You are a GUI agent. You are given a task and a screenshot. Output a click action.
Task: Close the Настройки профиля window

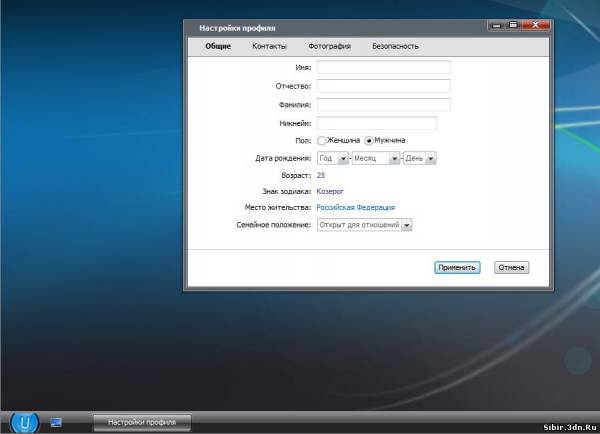pyautogui.click(x=533, y=27)
